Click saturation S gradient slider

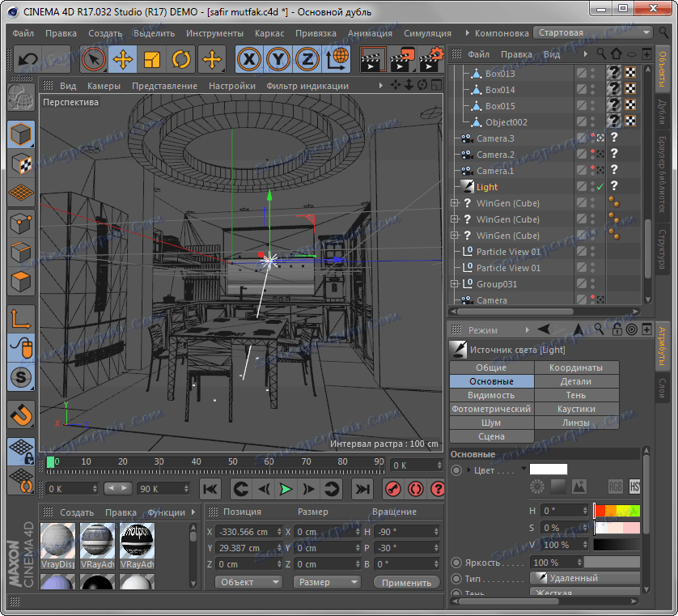[617, 528]
